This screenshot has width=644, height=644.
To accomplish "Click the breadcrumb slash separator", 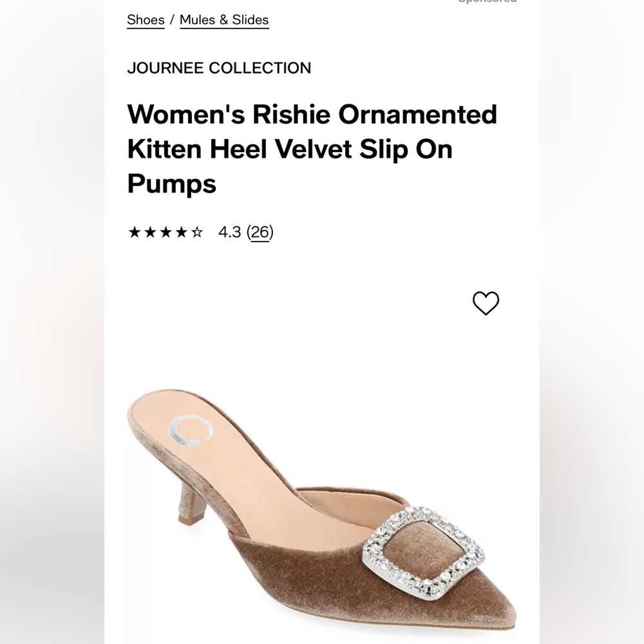I will [172, 20].
